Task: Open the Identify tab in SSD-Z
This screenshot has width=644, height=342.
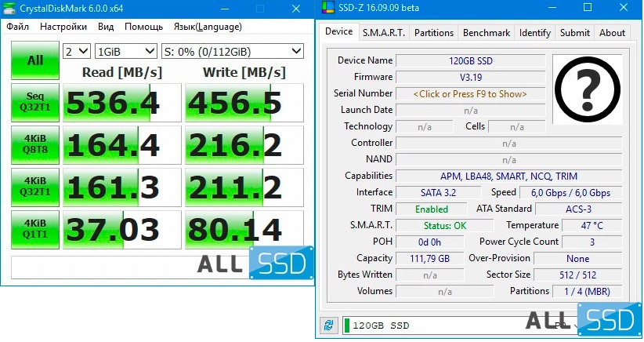Action: pos(535,33)
